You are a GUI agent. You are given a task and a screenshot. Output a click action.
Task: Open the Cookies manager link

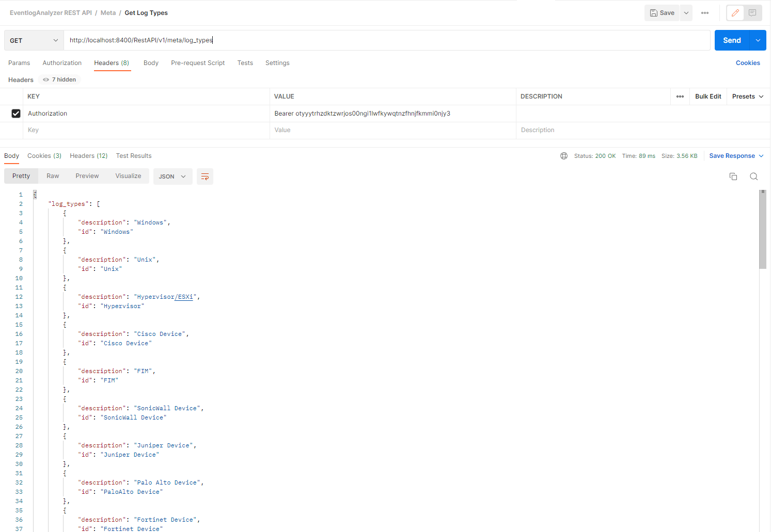pos(748,62)
